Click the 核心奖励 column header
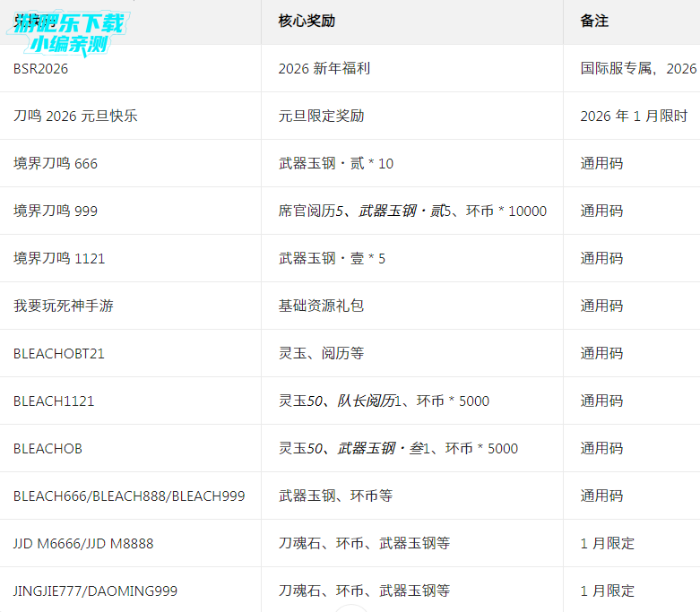This screenshot has height=612, width=700. point(307,21)
